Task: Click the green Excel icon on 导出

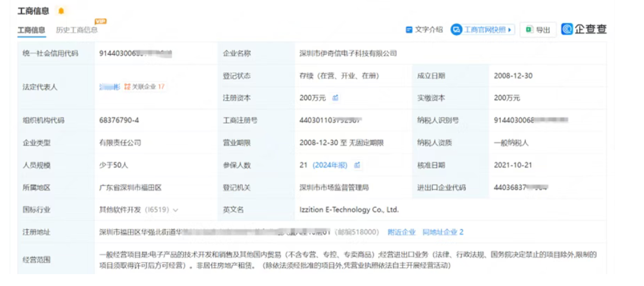Action: [528, 30]
